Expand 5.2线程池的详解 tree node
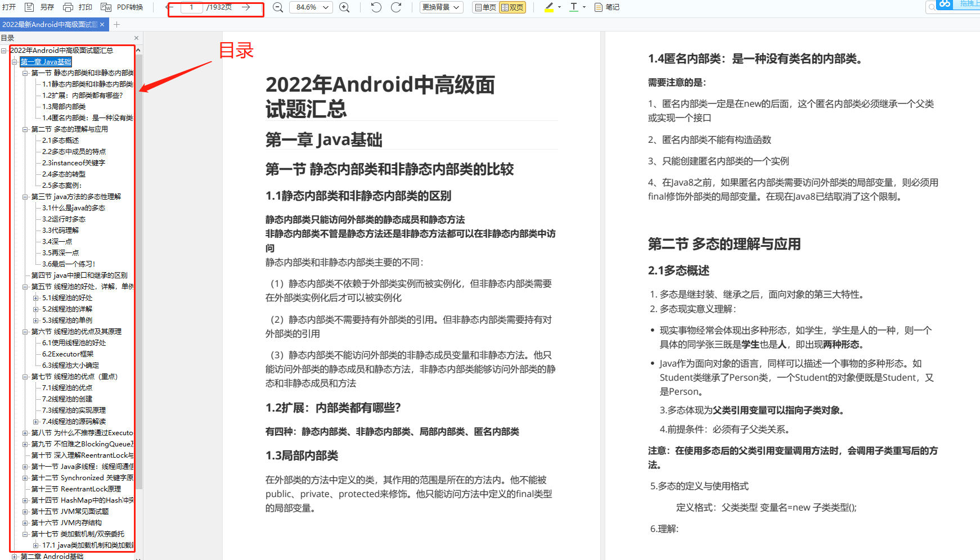Viewport: 980px width, 560px height. click(36, 309)
